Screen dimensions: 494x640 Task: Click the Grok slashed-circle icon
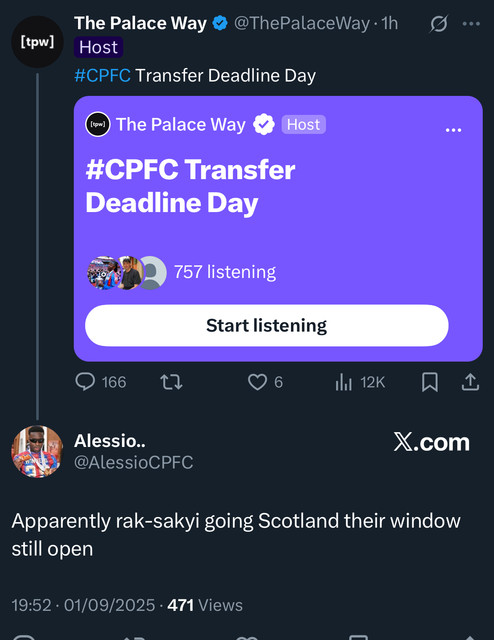[438, 24]
